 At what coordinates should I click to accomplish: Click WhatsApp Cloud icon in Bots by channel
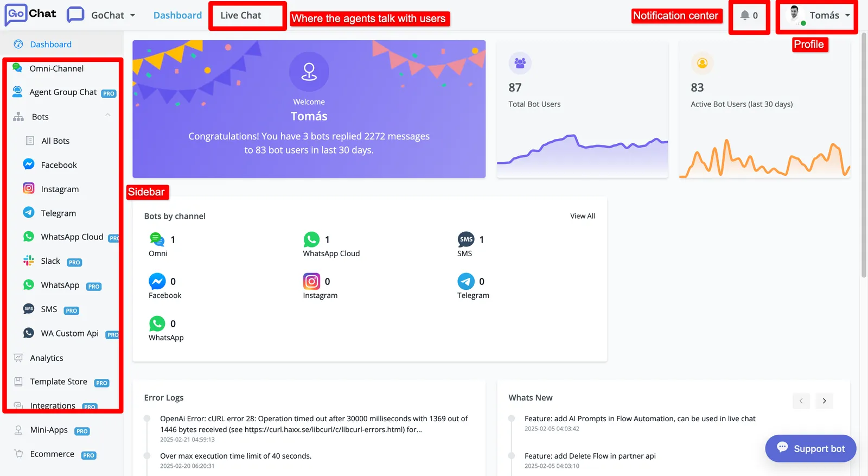coord(311,239)
